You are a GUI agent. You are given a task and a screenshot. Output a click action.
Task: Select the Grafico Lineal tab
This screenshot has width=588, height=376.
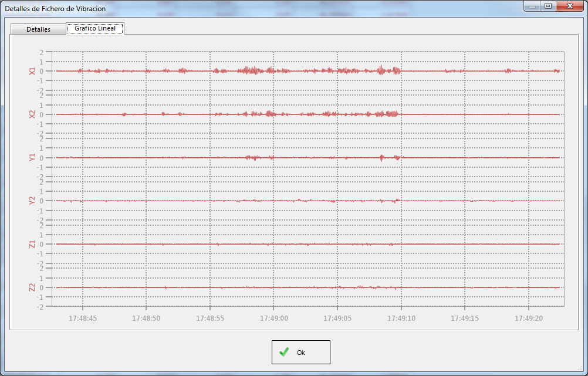pyautogui.click(x=95, y=28)
